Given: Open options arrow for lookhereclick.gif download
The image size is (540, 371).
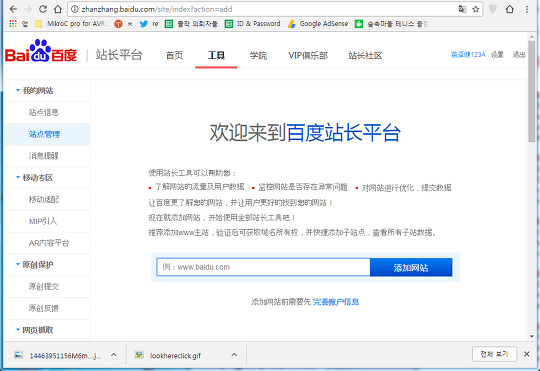Looking at the screenshot, I should (234, 354).
